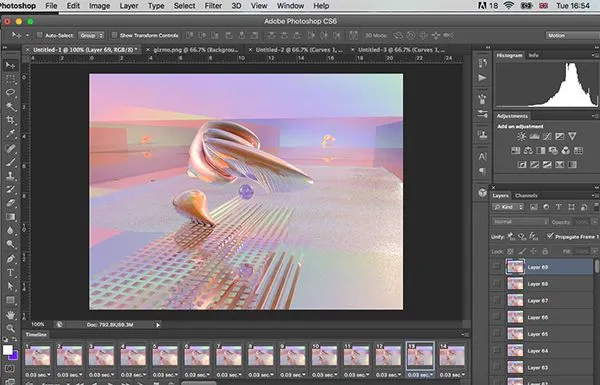Open the 3D panel cube icon
The image size is (600, 385).
[483, 192]
